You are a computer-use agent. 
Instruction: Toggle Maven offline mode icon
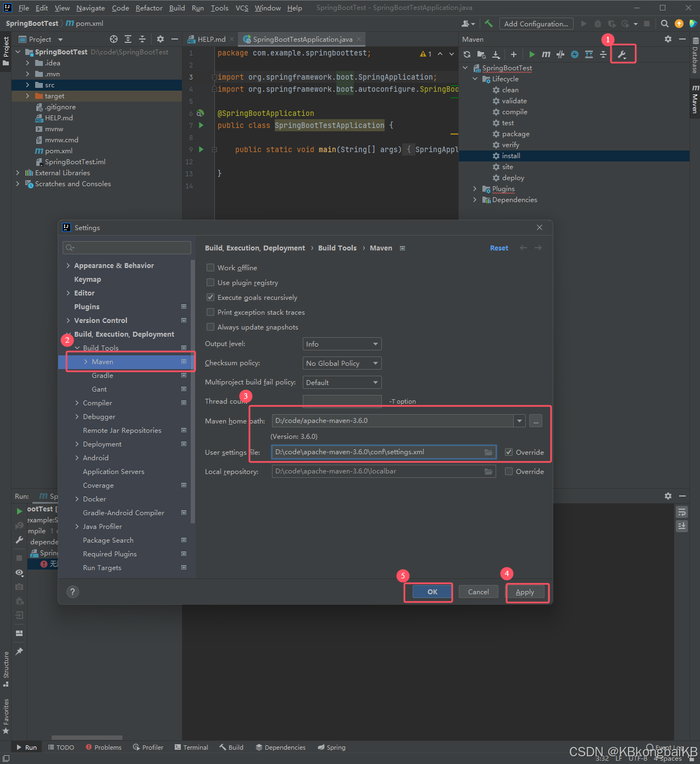pos(560,54)
